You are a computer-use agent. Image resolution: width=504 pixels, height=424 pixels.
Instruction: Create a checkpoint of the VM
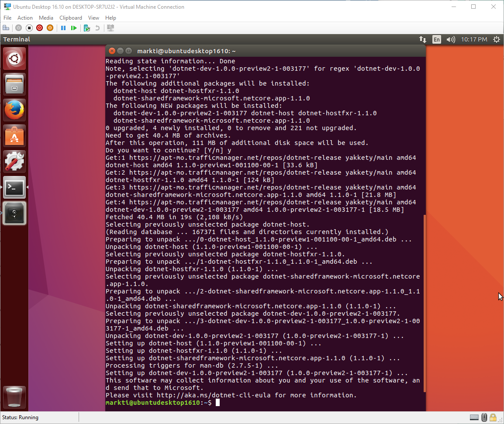(x=87, y=28)
